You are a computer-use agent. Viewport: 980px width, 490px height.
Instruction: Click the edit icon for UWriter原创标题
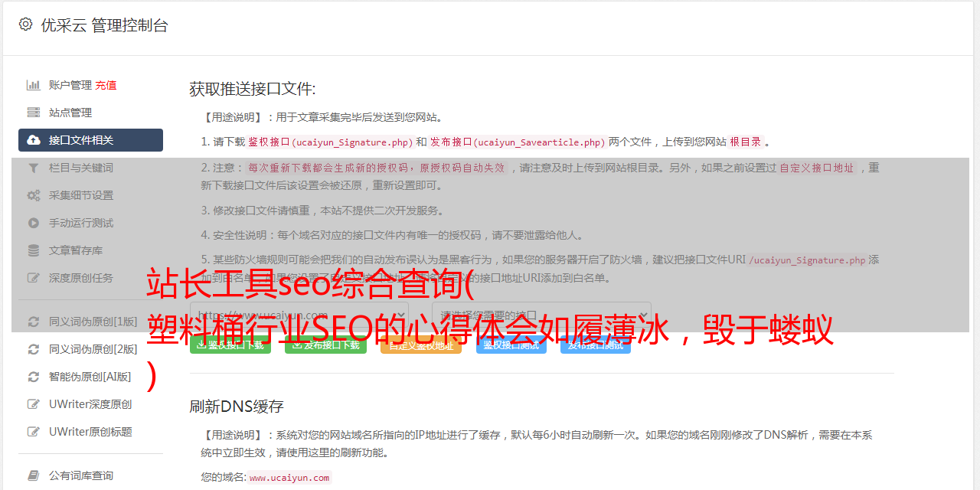click(34, 432)
